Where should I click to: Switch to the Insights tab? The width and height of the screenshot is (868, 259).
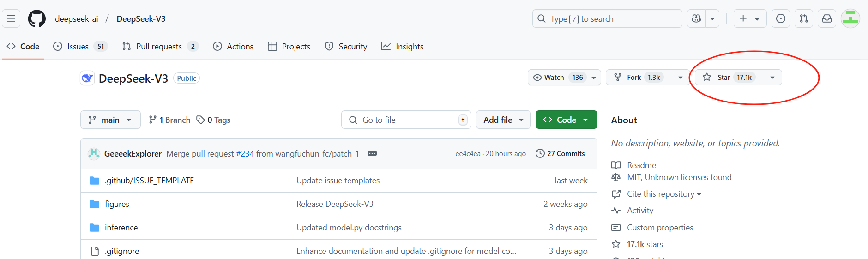click(x=403, y=47)
